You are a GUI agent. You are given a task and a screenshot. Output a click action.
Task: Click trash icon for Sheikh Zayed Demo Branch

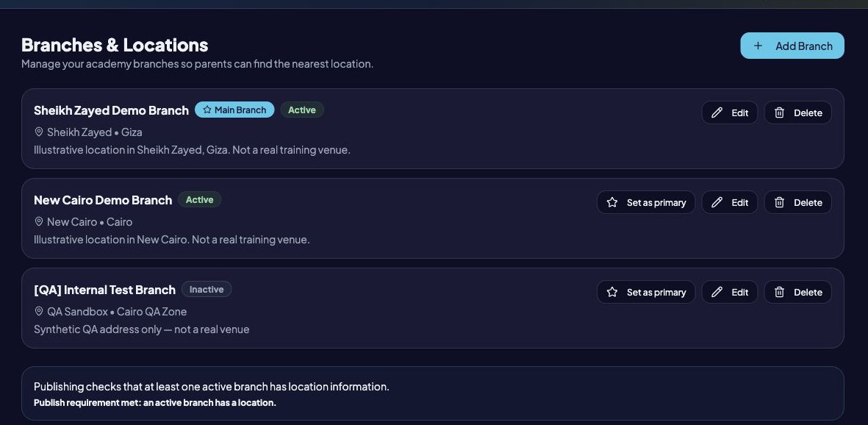[x=779, y=113]
